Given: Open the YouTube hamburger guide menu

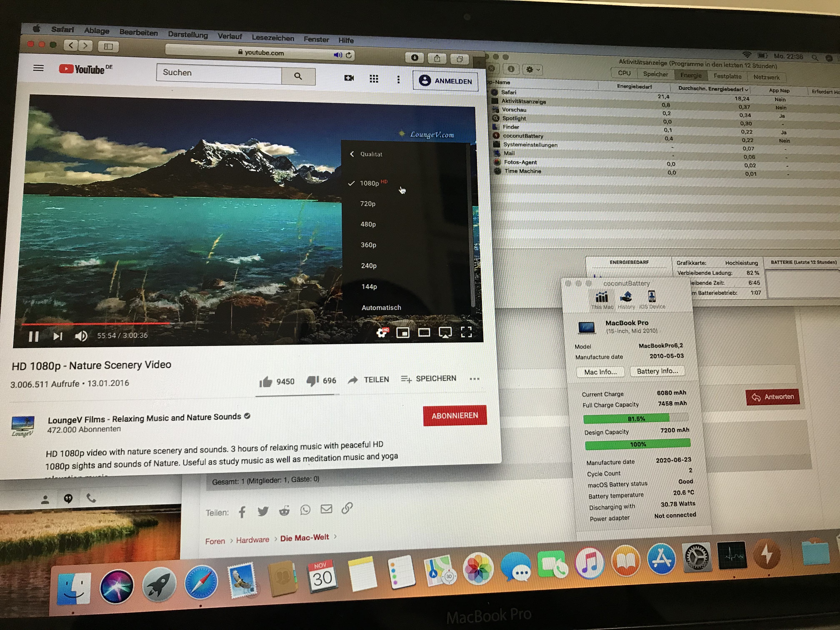Looking at the screenshot, I should [x=38, y=68].
